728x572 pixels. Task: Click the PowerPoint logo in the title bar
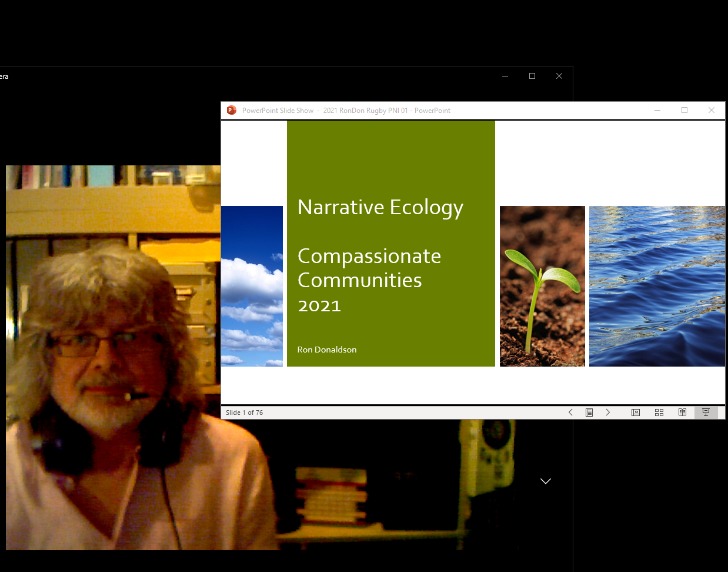(232, 110)
